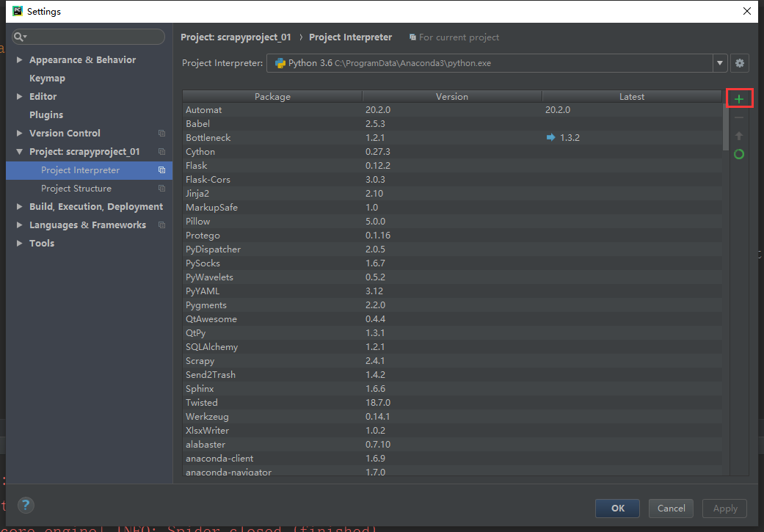Click the upgrade package arrow icon
Screen dimensions: 764x532
tap(739, 136)
